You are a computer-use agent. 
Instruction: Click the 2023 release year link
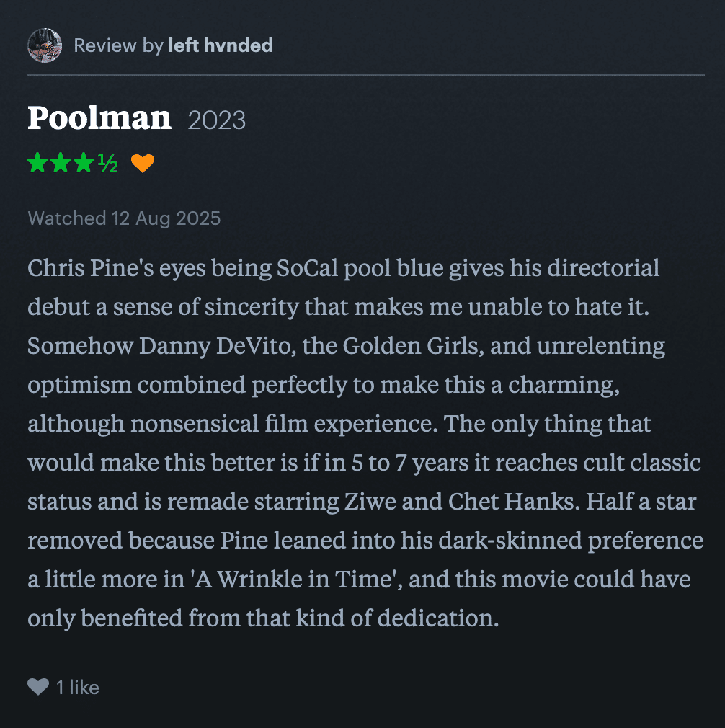coord(217,120)
